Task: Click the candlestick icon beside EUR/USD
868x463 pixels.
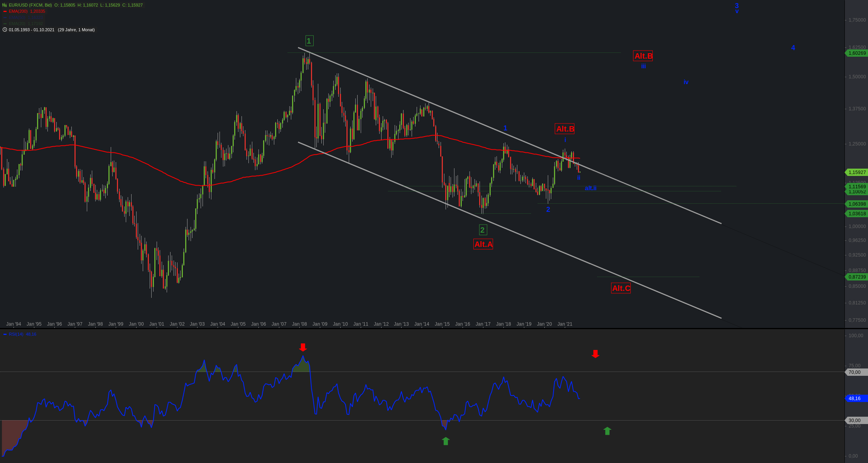Action: (x=5, y=5)
